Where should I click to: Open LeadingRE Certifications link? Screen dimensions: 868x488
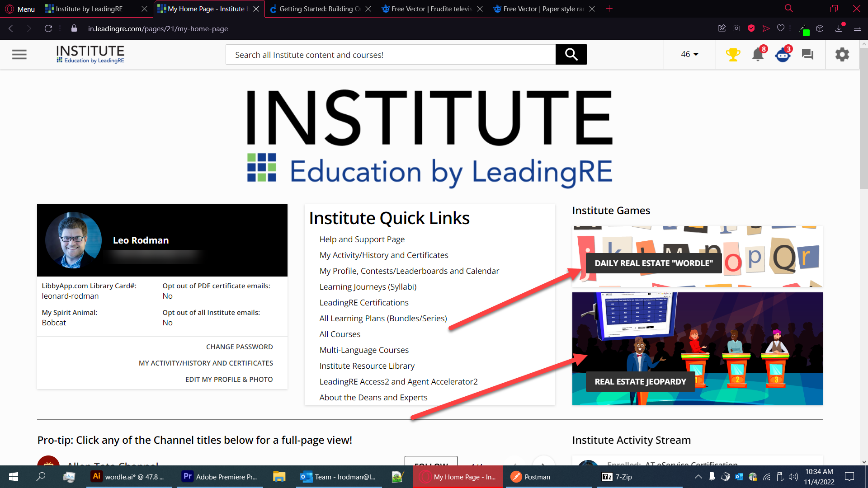tap(363, 303)
